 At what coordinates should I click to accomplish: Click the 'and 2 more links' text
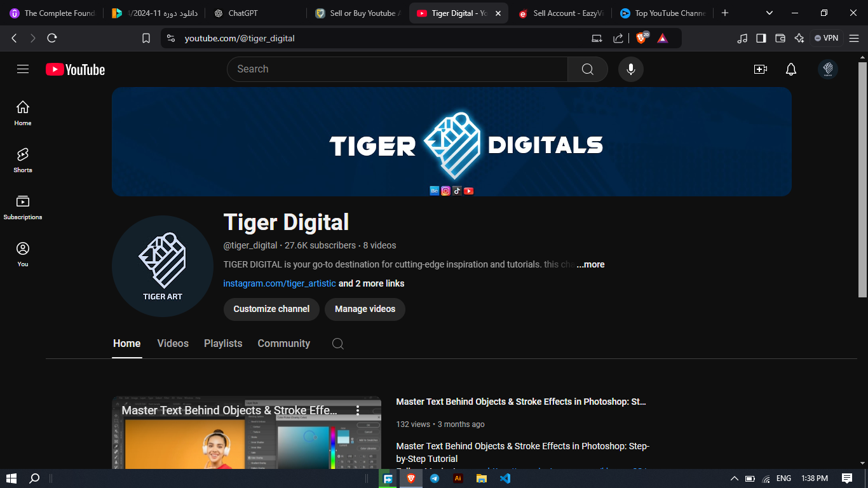coord(372,283)
